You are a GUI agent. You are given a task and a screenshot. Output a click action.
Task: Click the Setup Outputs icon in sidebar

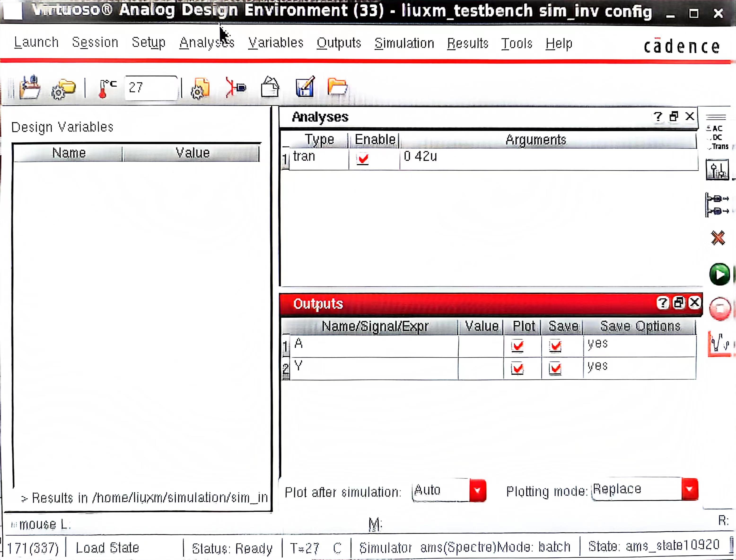point(717,205)
